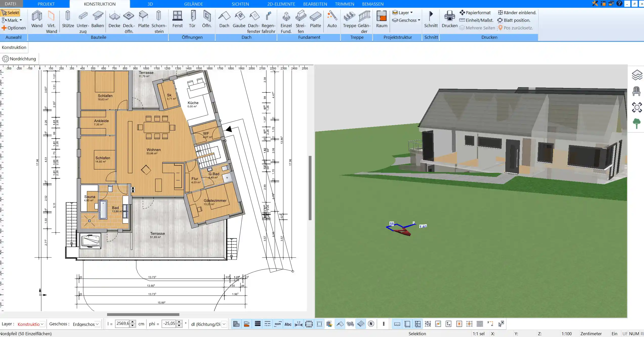Open the layers panel in right sidebar
The height and width of the screenshot is (337, 644).
click(x=637, y=75)
